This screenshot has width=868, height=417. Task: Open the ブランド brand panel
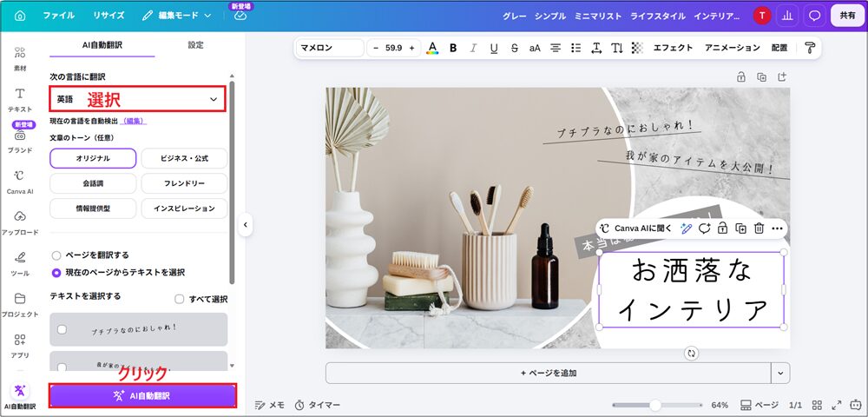[x=20, y=141]
